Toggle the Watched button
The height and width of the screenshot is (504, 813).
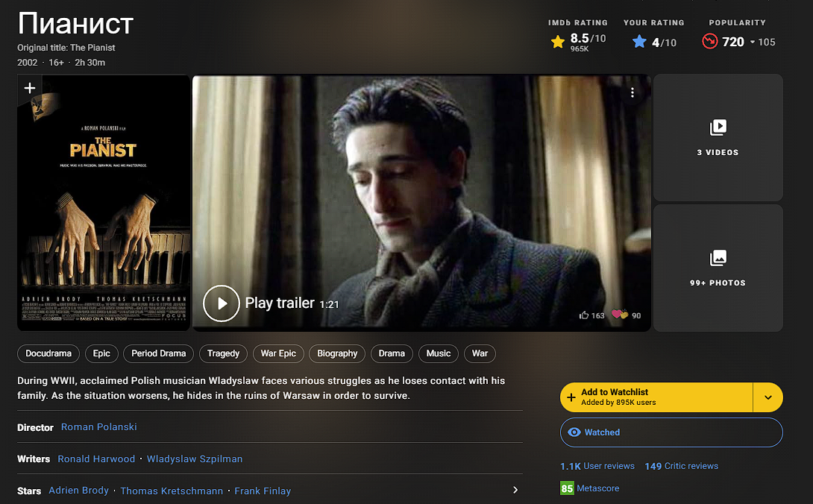671,432
